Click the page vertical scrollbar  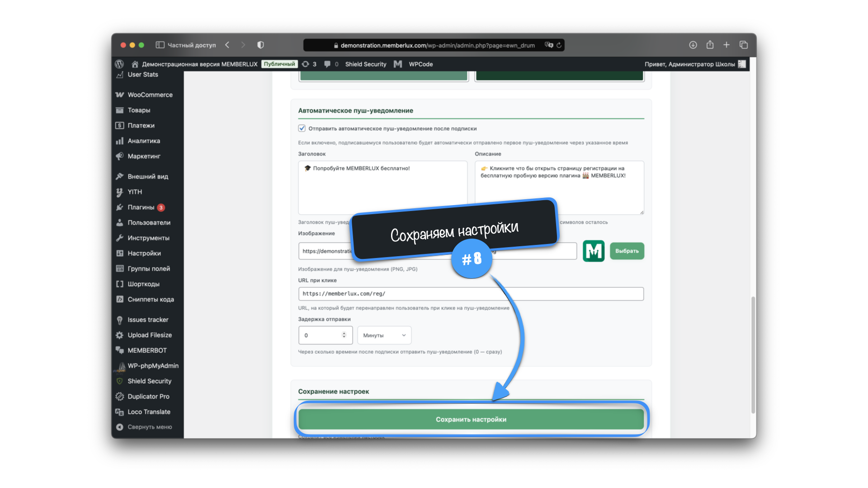coord(753,355)
